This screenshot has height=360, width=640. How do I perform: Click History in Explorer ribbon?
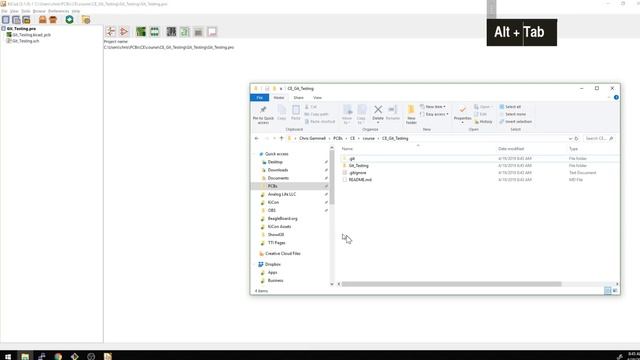(x=483, y=122)
